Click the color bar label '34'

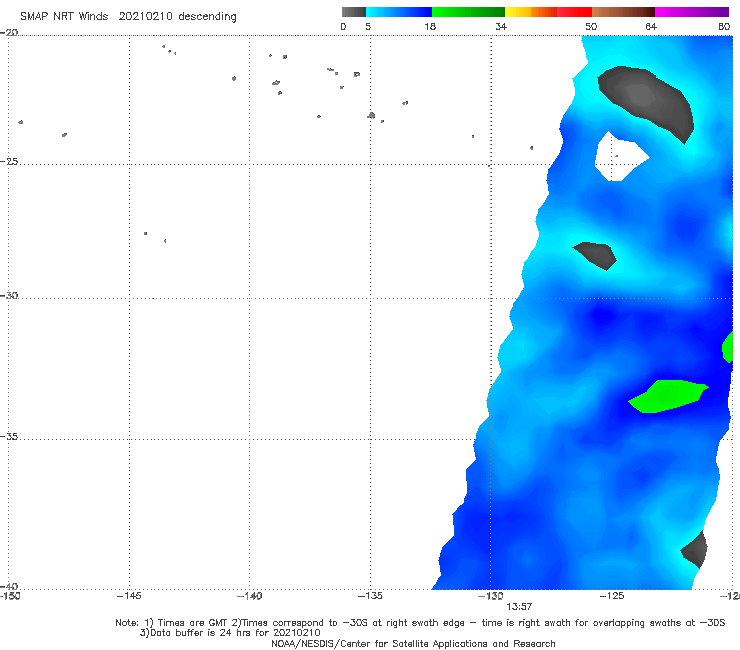(x=501, y=26)
